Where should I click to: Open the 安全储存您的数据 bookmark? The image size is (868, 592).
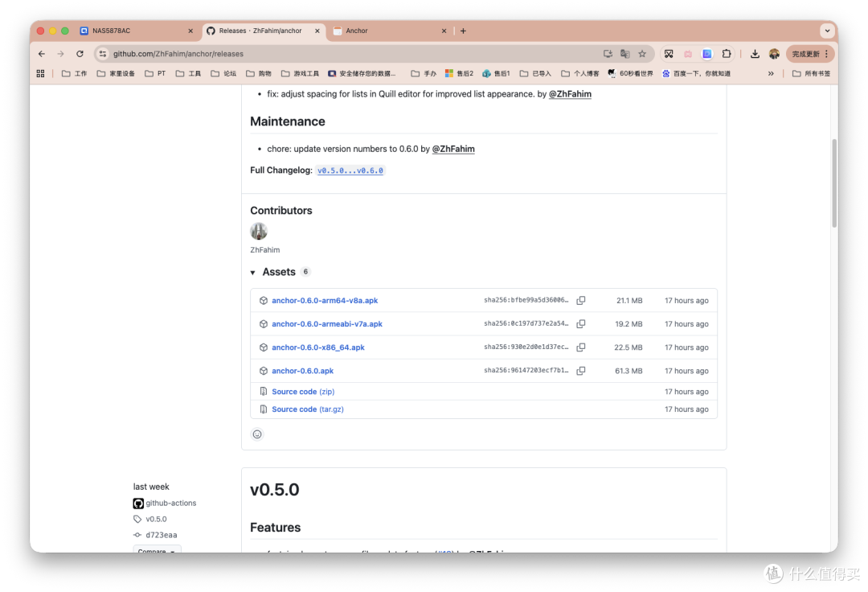(x=362, y=73)
